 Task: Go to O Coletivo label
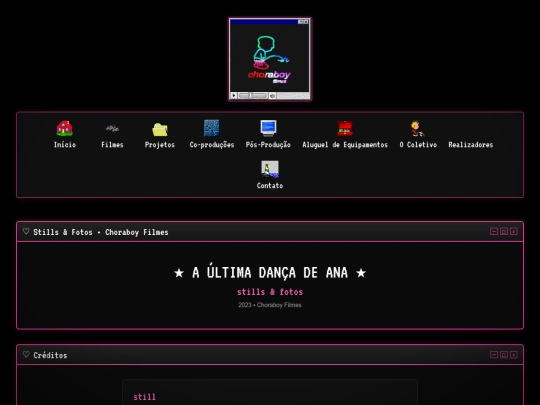pos(418,145)
